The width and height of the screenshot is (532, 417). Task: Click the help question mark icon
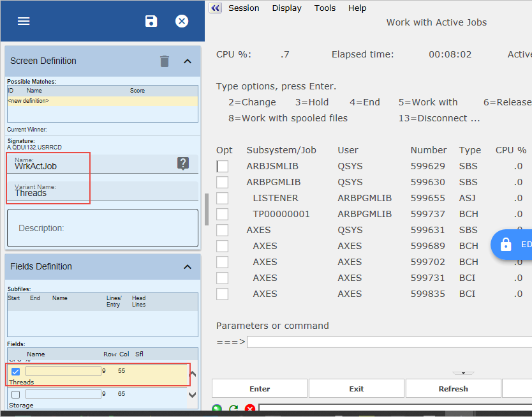[x=183, y=163]
